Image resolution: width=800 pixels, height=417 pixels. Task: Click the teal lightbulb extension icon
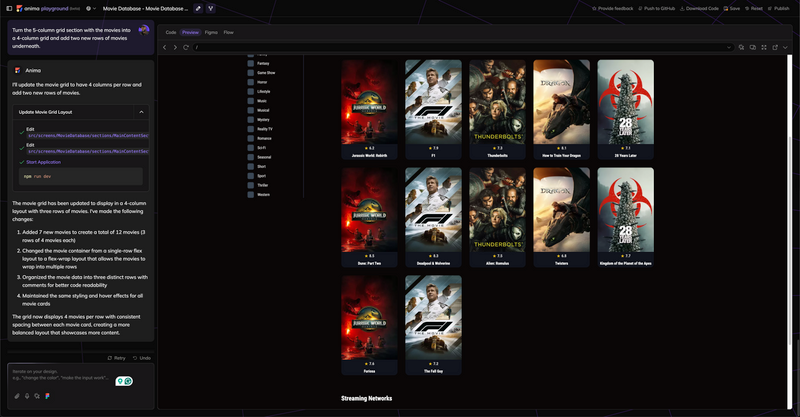[x=120, y=381]
